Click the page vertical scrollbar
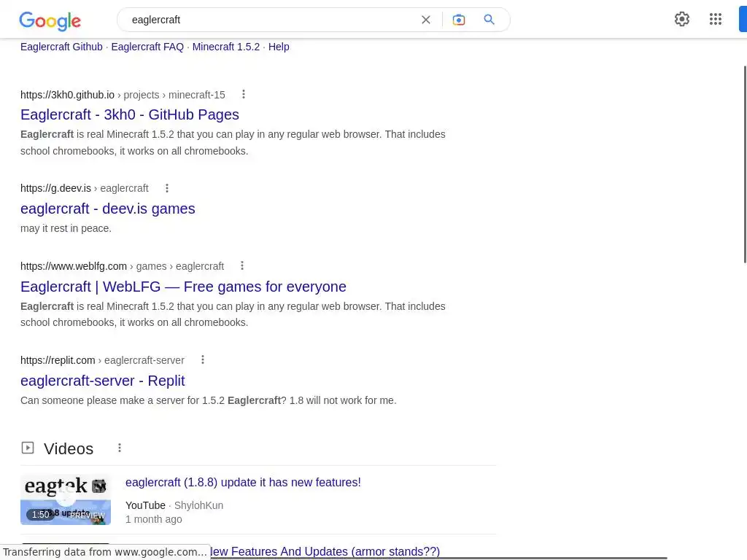Viewport: 747px width, 560px height. click(745, 164)
